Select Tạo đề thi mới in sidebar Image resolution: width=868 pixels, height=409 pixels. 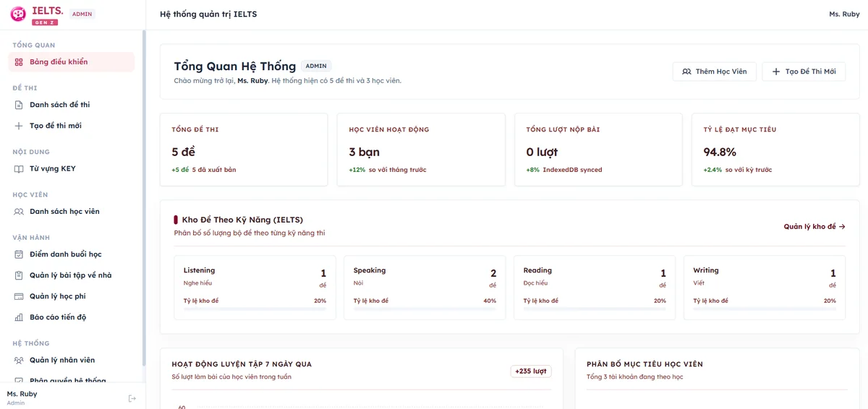coord(72,126)
